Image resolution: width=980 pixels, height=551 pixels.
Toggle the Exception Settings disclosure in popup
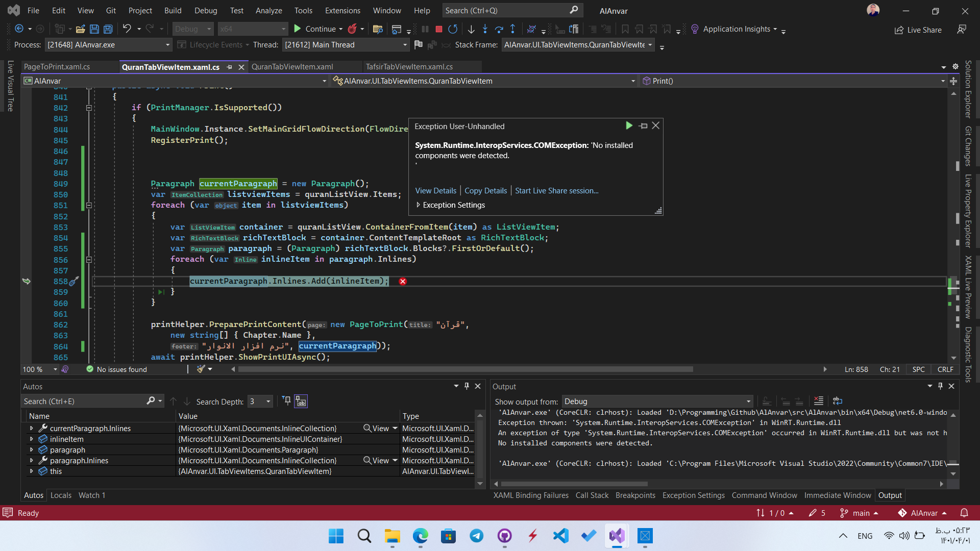[x=419, y=205]
